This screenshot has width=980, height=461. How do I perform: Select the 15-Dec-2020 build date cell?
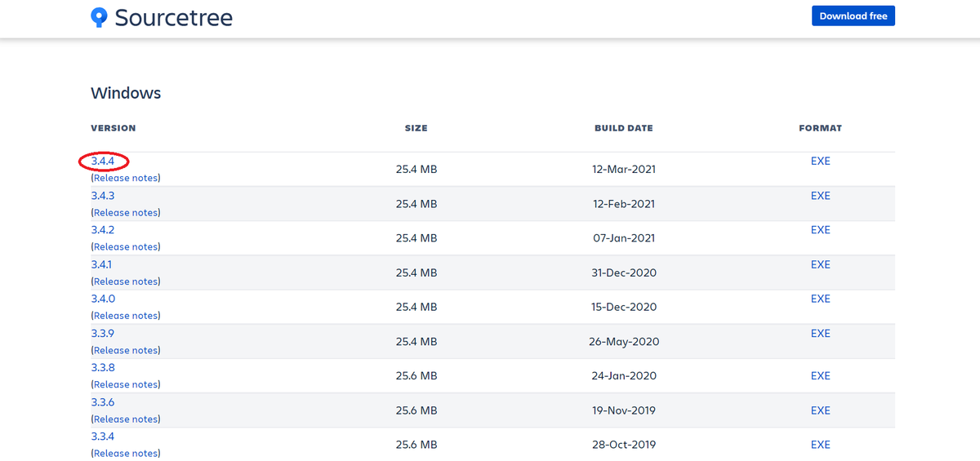point(624,307)
